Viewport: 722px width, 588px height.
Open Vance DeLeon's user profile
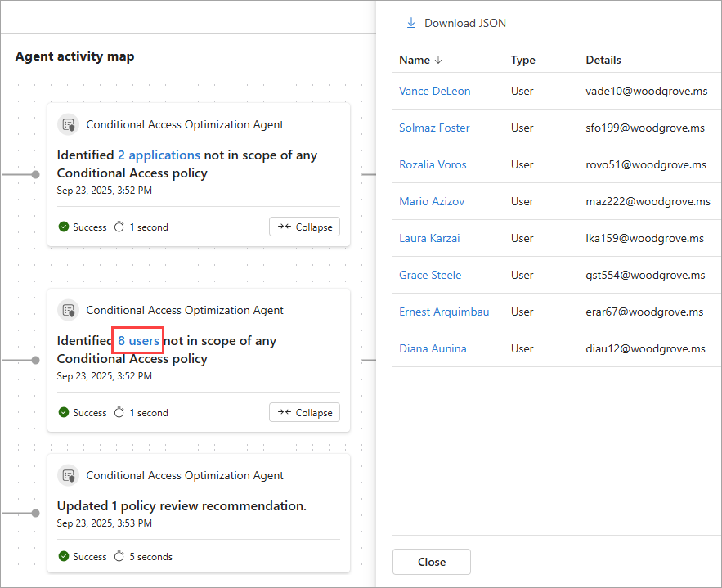(434, 91)
